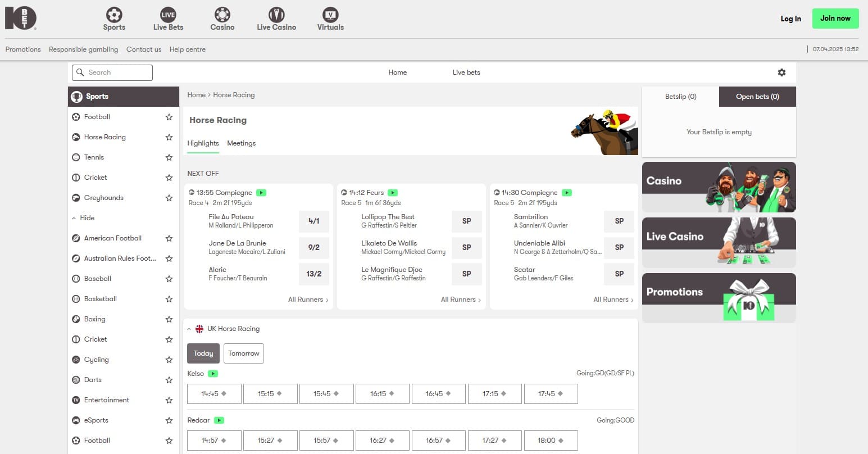Toggle the star next to Tennis
868x454 pixels.
[169, 157]
